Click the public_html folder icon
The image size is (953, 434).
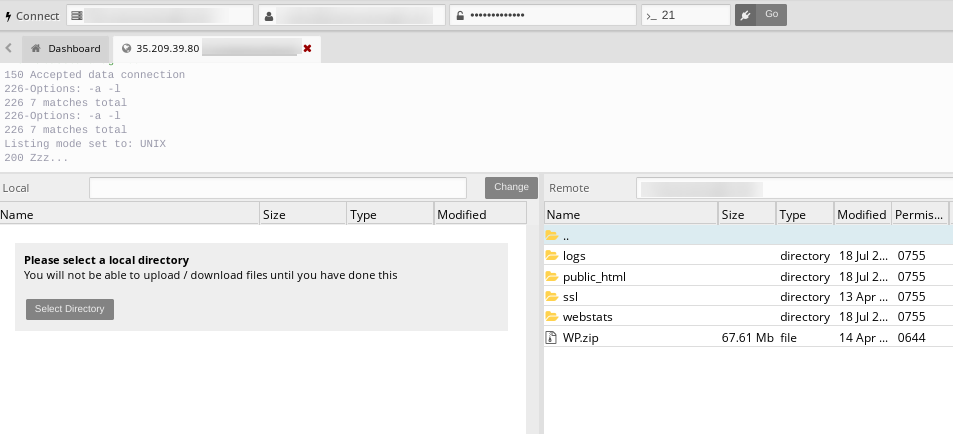[x=551, y=276]
